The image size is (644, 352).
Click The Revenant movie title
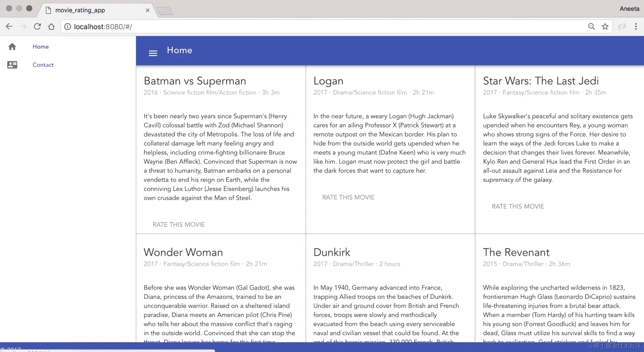click(516, 252)
